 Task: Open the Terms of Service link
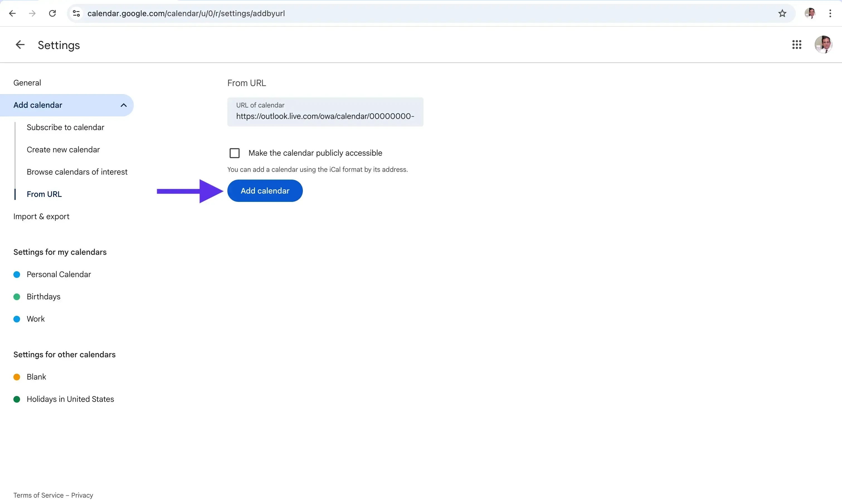[x=38, y=495]
